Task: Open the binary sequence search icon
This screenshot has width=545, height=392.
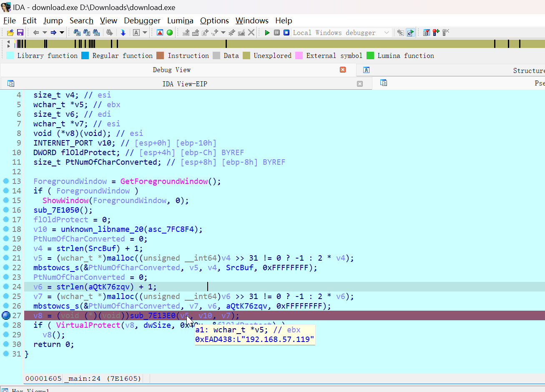Action: coord(96,33)
